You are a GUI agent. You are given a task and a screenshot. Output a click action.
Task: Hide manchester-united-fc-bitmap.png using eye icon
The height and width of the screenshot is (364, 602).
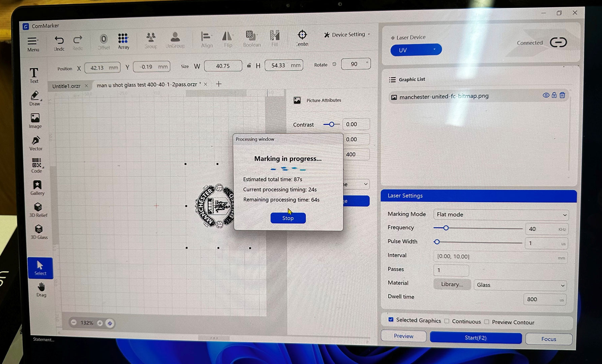coord(546,95)
